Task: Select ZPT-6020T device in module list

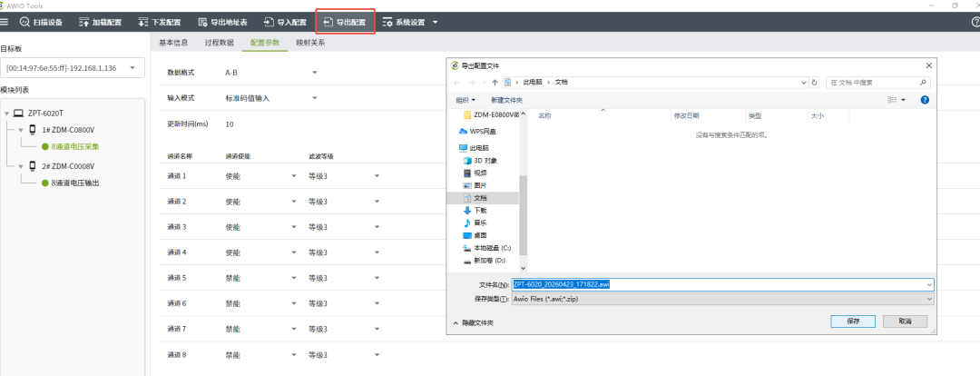Action: click(45, 114)
